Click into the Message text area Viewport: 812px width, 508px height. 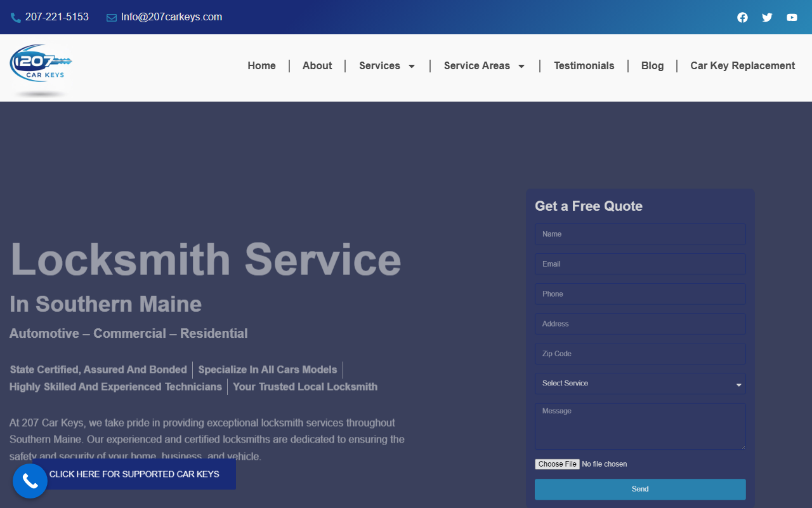(640, 426)
